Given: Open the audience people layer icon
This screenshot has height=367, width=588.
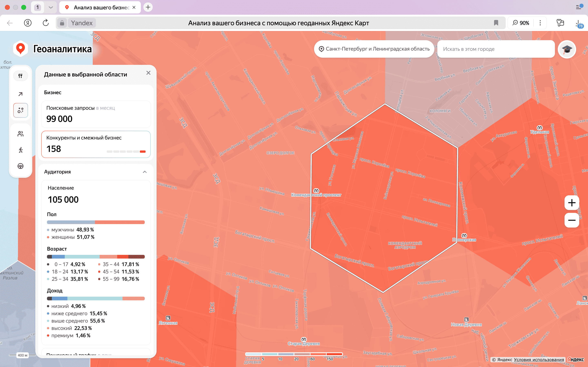Looking at the screenshot, I should click(x=20, y=134).
